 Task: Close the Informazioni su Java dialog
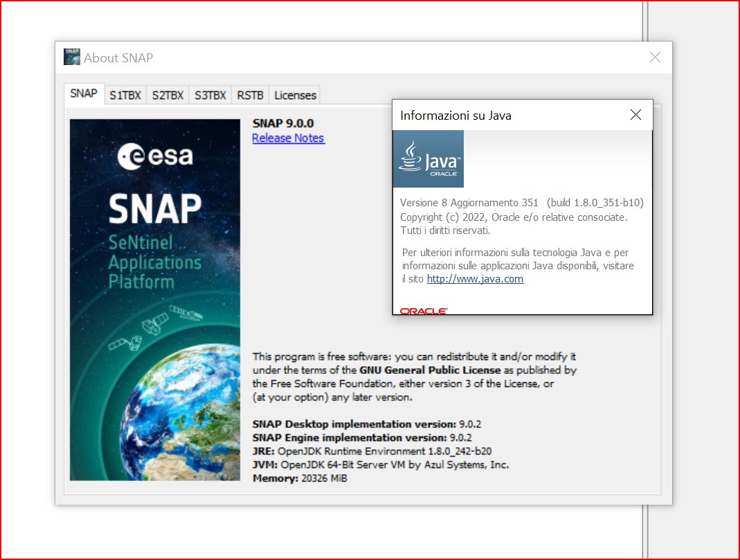[635, 115]
